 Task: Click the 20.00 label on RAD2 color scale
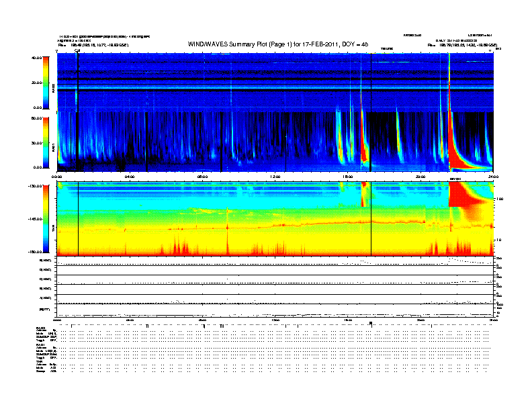click(x=37, y=83)
